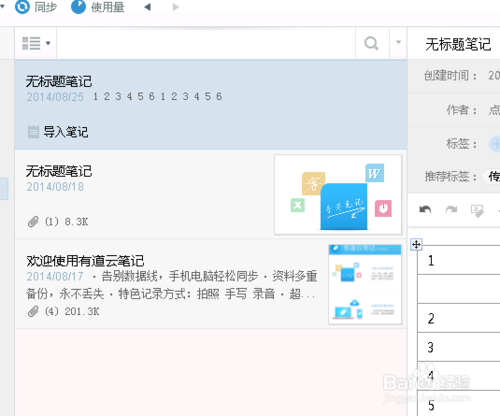Click the 导入笔记 notebook label
500x416 pixels.
tap(66, 132)
